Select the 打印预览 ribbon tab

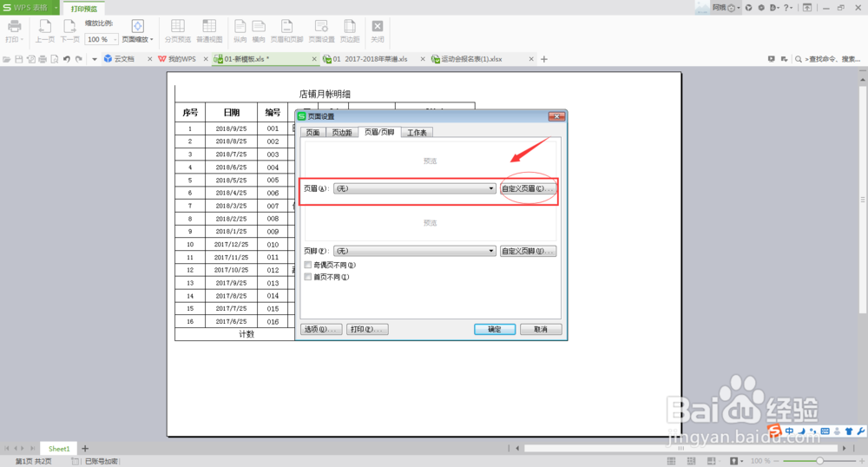coord(84,9)
